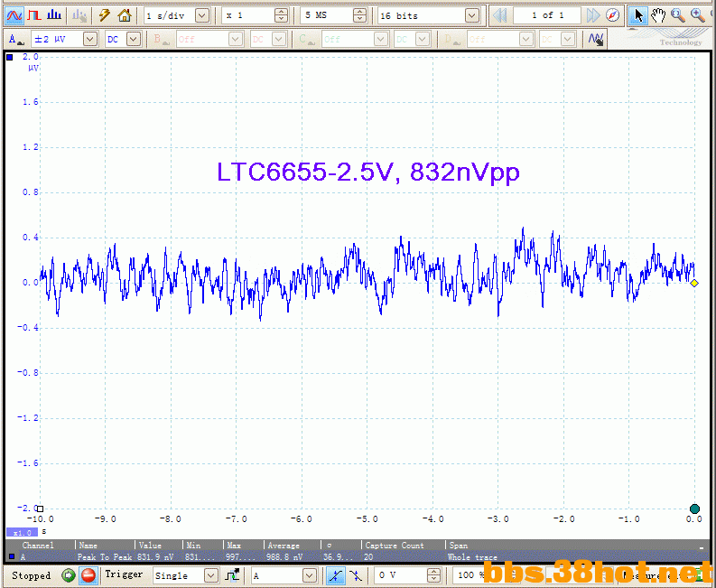
Task: Select the hand pan tool
Action: tap(658, 15)
